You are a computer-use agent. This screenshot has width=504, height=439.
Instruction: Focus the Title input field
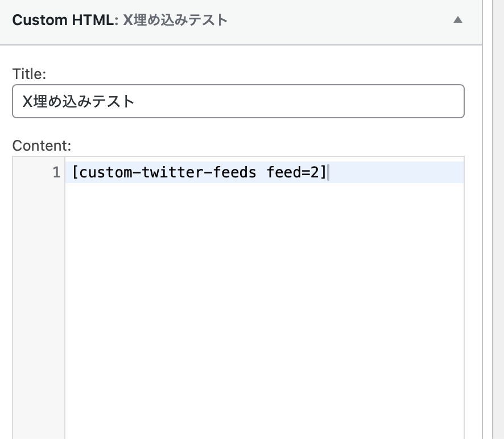[238, 102]
